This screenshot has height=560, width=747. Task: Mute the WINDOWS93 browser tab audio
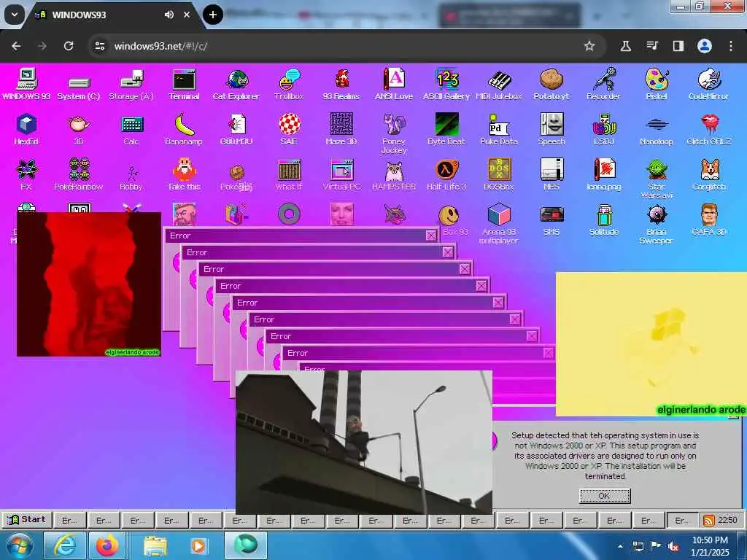169,15
